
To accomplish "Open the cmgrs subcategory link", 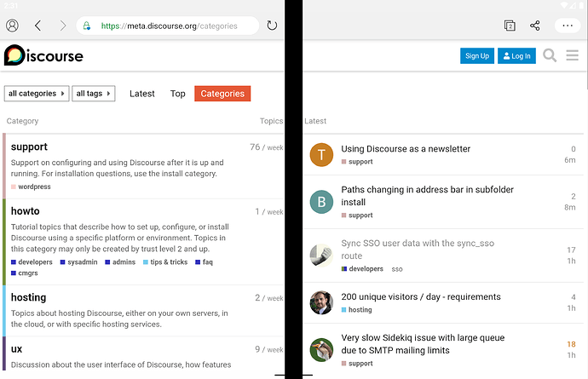I will pos(25,273).
